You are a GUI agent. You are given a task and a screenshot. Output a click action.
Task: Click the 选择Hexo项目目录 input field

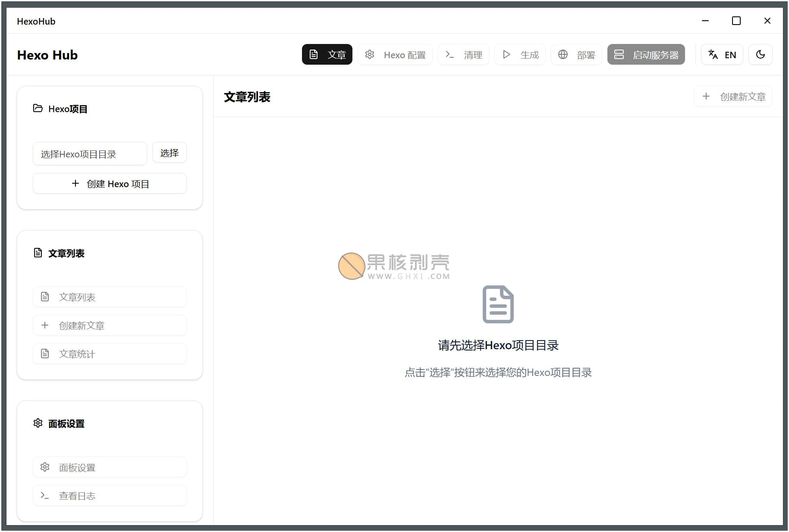[90, 154]
